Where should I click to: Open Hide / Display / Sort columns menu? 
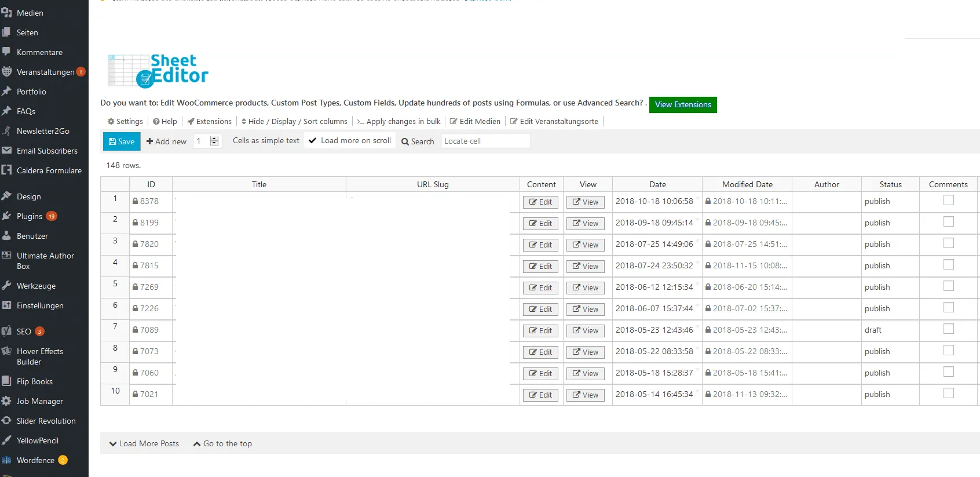(x=294, y=121)
